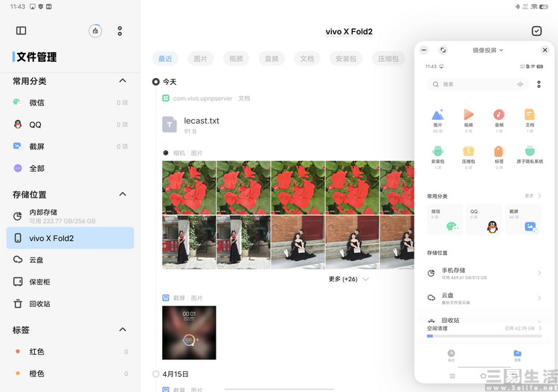Select 内部存储 storage location
Viewport: 558px width, 392px height.
click(x=70, y=216)
